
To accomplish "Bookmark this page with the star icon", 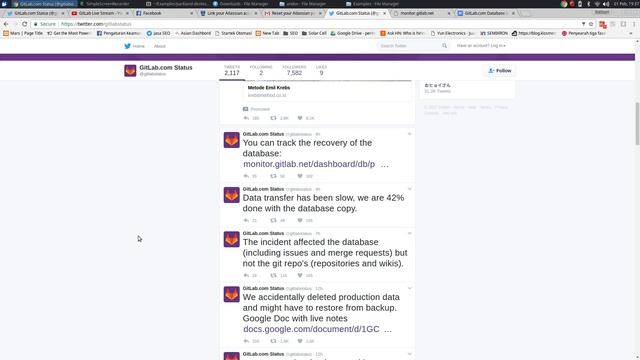I will [591, 24].
